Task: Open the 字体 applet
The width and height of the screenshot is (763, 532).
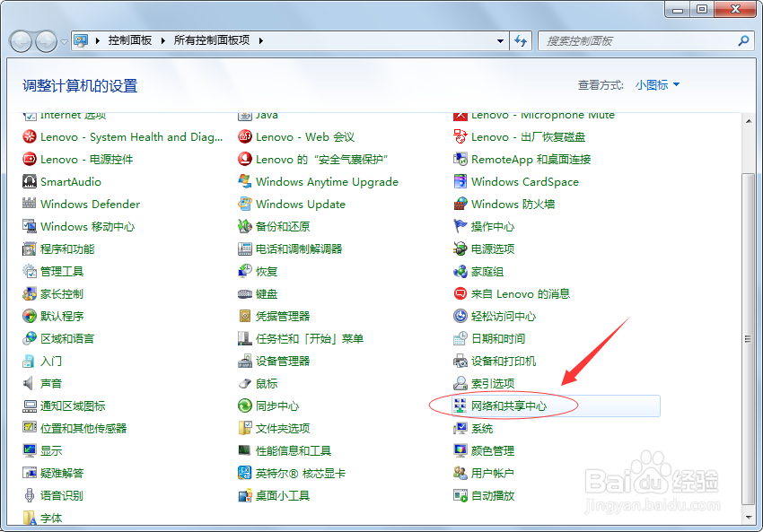Action: click(x=50, y=518)
